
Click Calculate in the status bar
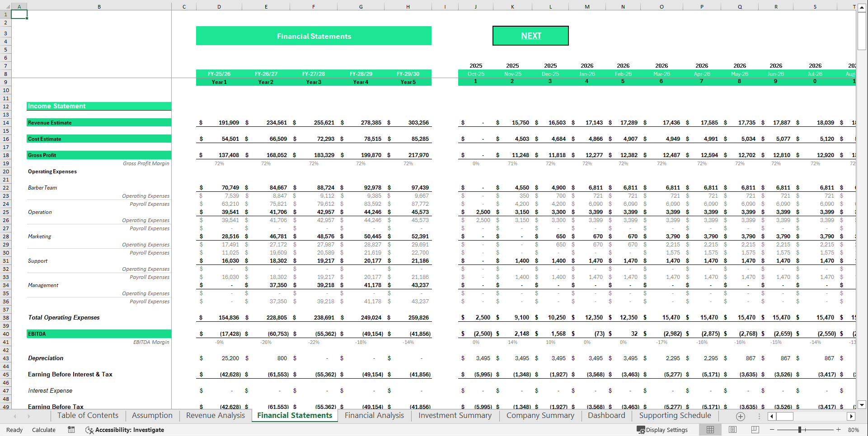44,430
